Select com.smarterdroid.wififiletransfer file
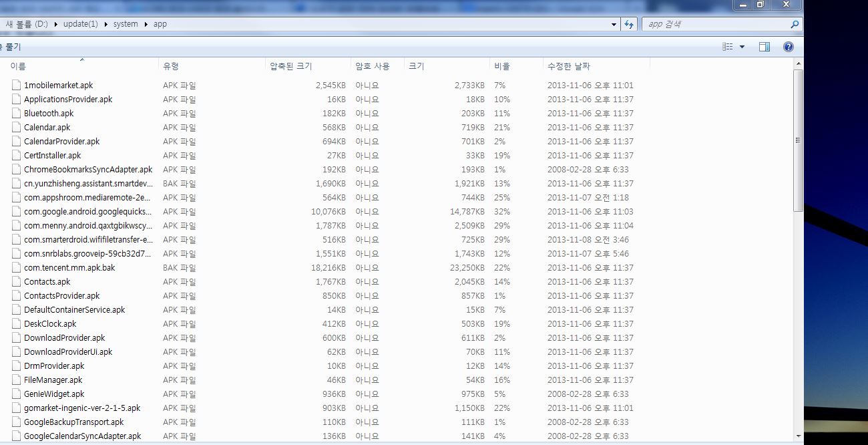The image size is (868, 445). pyautogui.click(x=88, y=240)
